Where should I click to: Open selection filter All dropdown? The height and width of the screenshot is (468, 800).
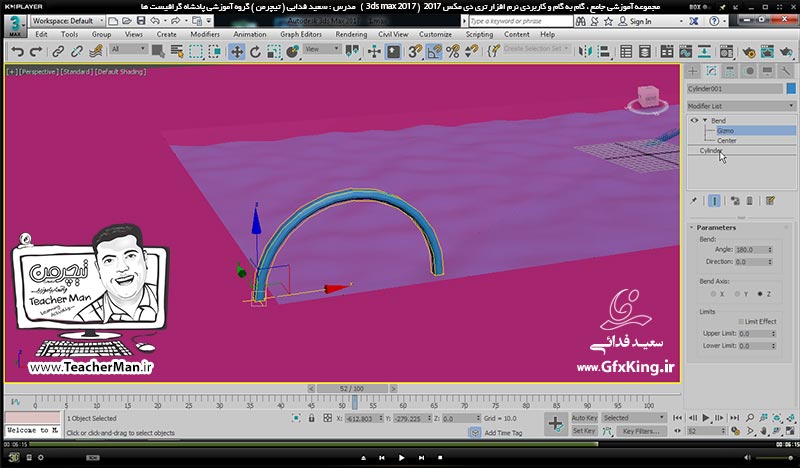[x=128, y=49]
